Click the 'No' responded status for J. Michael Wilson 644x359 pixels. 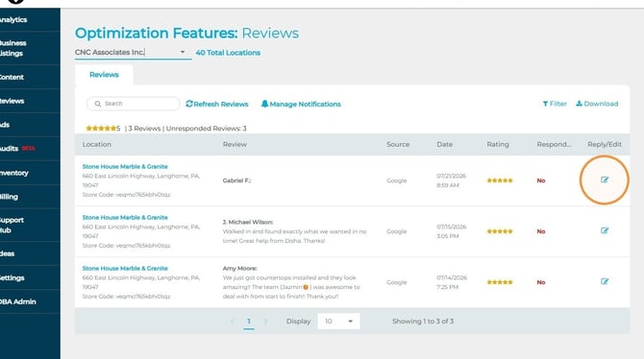click(x=541, y=231)
